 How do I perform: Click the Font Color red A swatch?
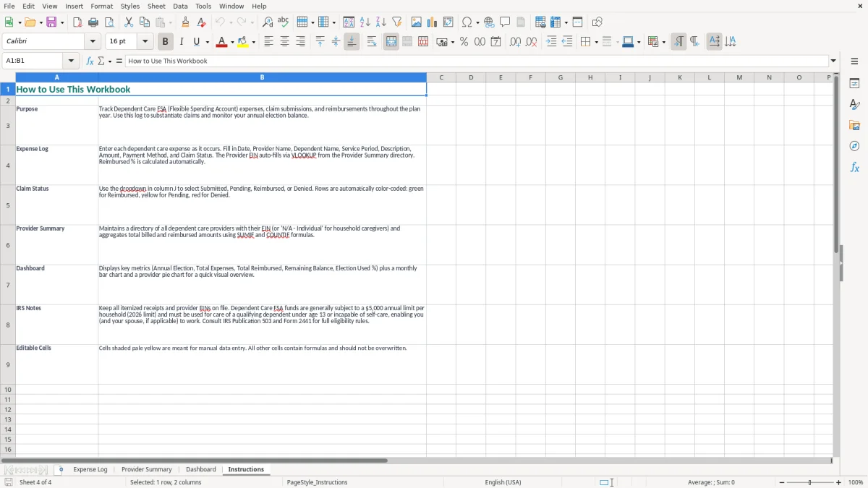(221, 42)
